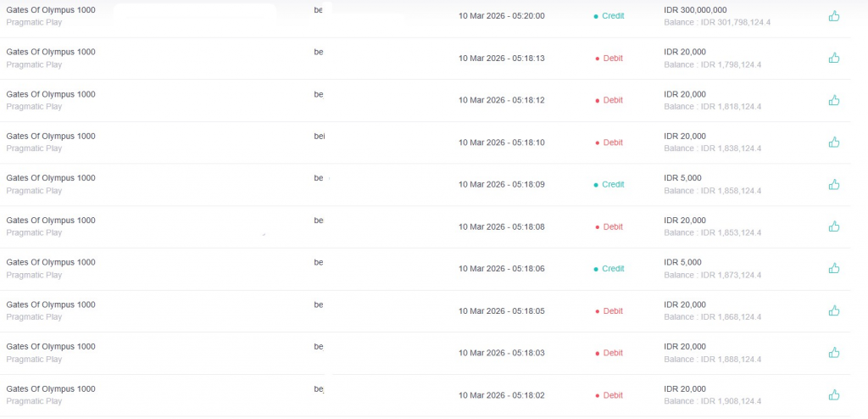Click thumbs-up icon for the 05:18:13 debit

point(834,58)
